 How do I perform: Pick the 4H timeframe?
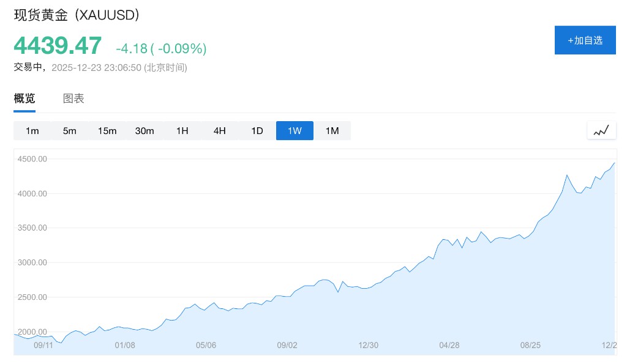click(219, 131)
